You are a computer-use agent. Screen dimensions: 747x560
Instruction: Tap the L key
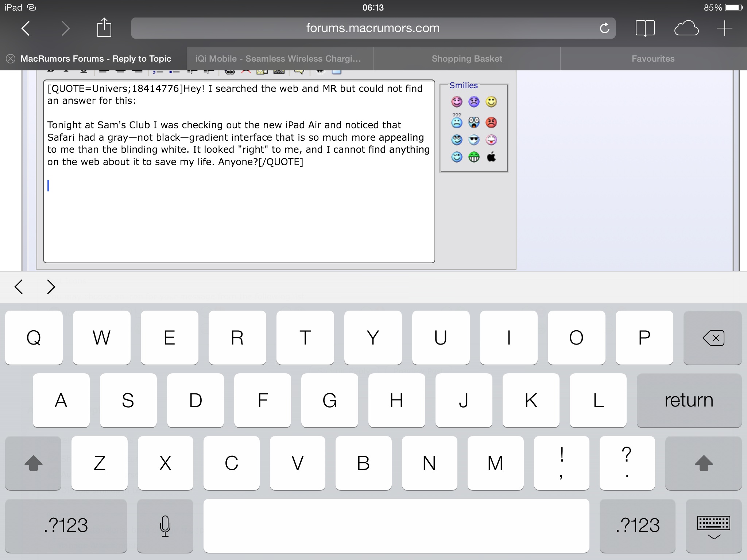pos(598,400)
